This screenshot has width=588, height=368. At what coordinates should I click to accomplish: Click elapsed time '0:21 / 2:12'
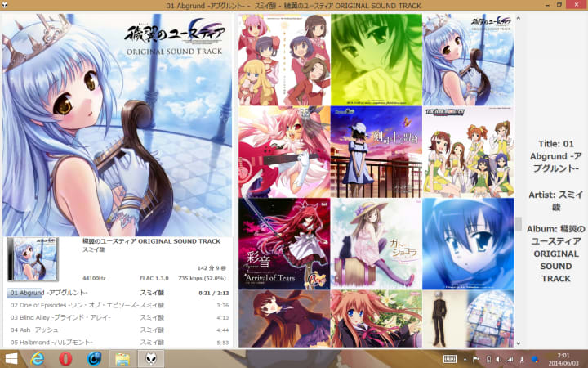(x=214, y=293)
